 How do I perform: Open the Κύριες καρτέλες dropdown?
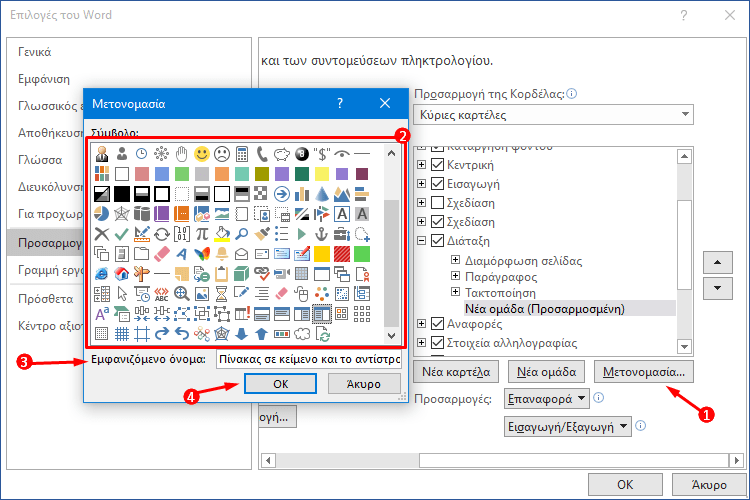(x=553, y=115)
